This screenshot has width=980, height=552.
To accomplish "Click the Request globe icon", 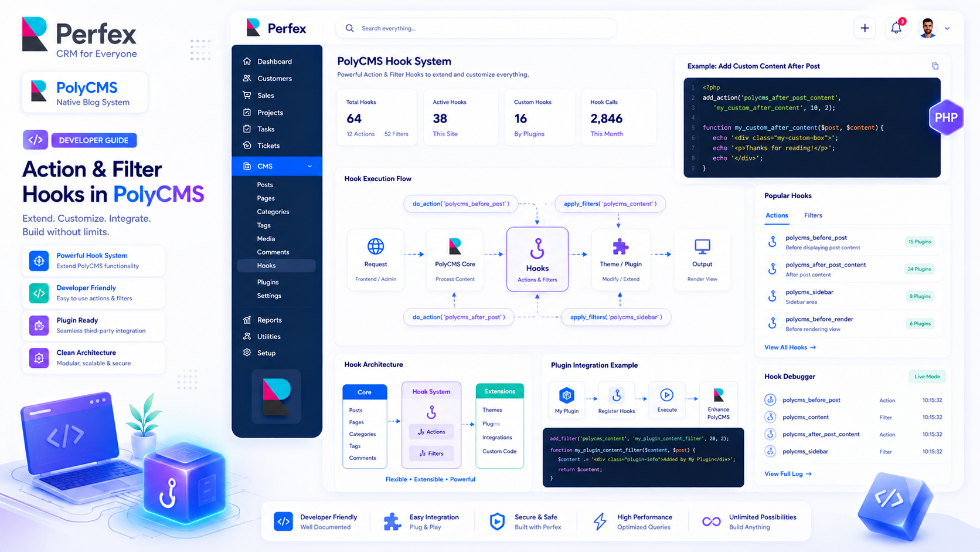I will pyautogui.click(x=376, y=246).
